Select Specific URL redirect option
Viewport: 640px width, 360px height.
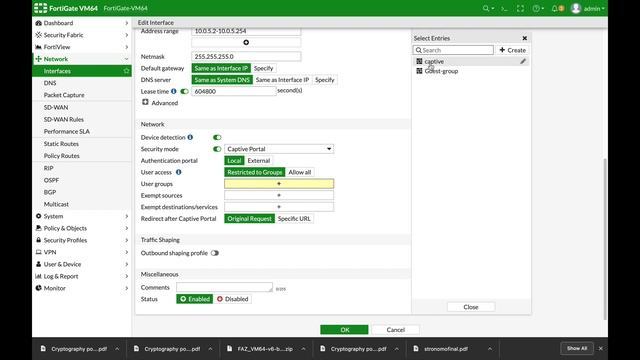click(x=294, y=219)
